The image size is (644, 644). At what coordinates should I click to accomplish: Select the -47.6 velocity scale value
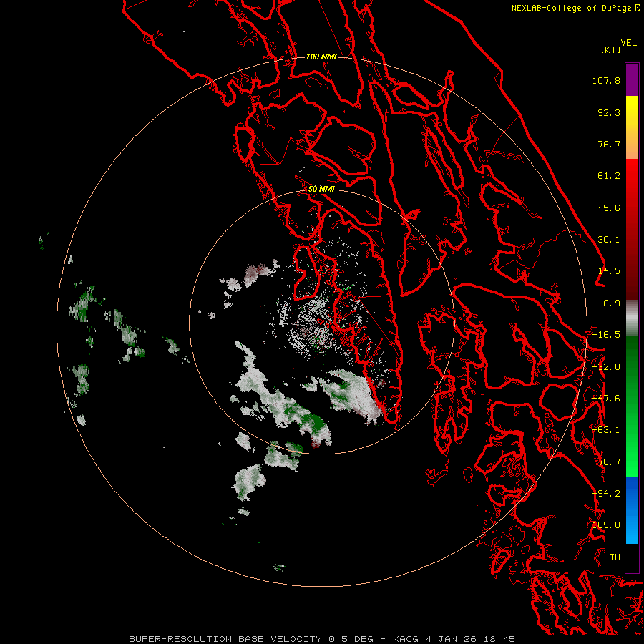606,399
